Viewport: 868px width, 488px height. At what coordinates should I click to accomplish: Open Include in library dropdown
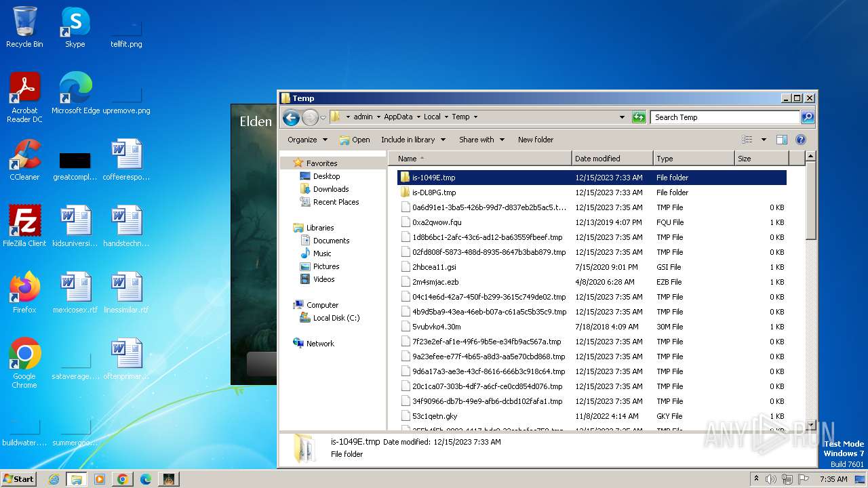[413, 140]
